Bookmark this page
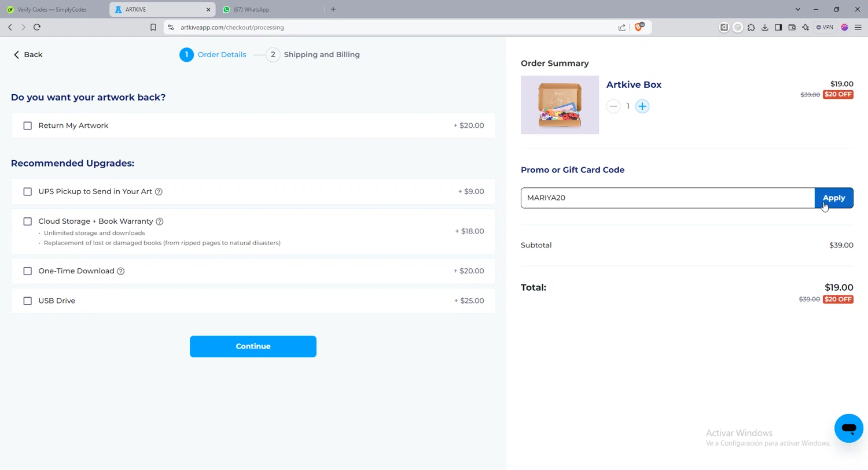The height and width of the screenshot is (470, 868). point(153,27)
